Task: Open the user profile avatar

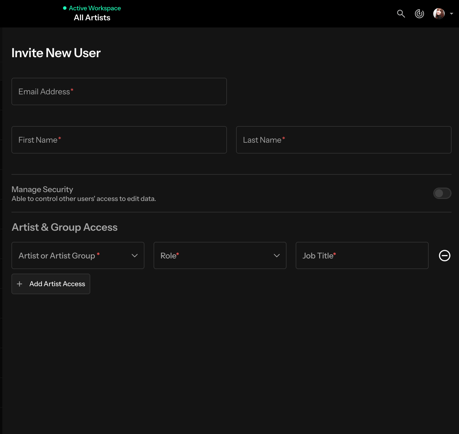Action: click(439, 14)
